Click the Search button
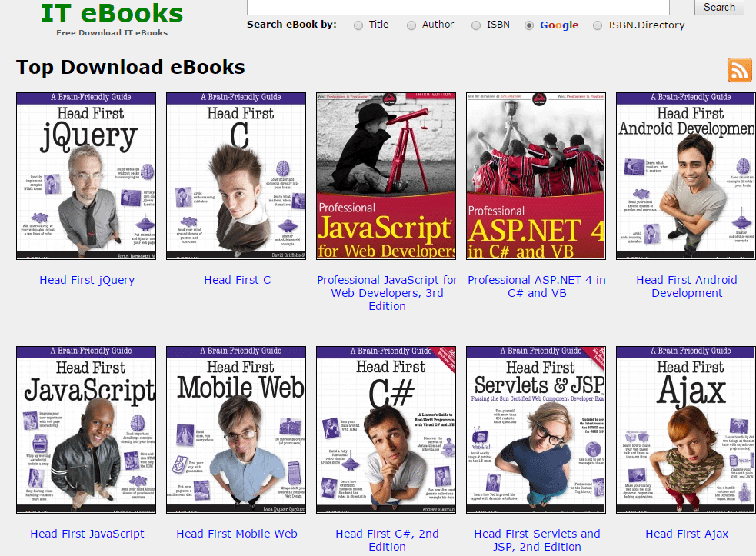The width and height of the screenshot is (756, 556). pyautogui.click(x=719, y=7)
